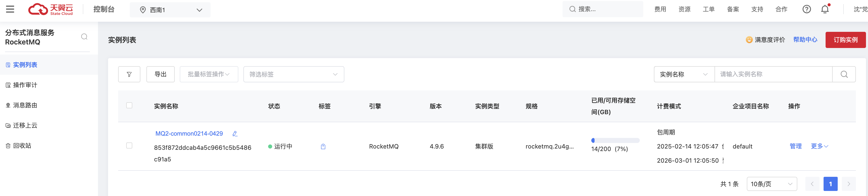The width and height of the screenshot is (868, 196).
Task: Click the 订购实例 button
Action: (x=845, y=40)
